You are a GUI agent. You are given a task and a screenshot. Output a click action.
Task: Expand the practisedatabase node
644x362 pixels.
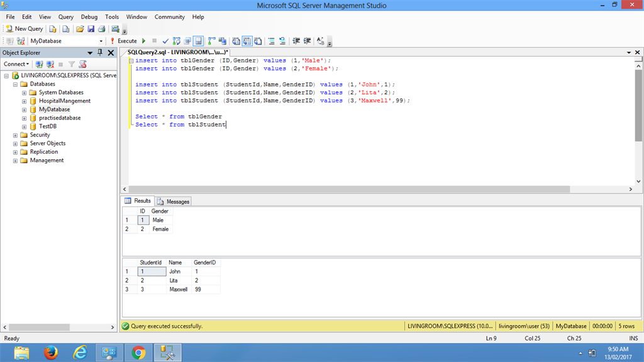[x=25, y=118]
